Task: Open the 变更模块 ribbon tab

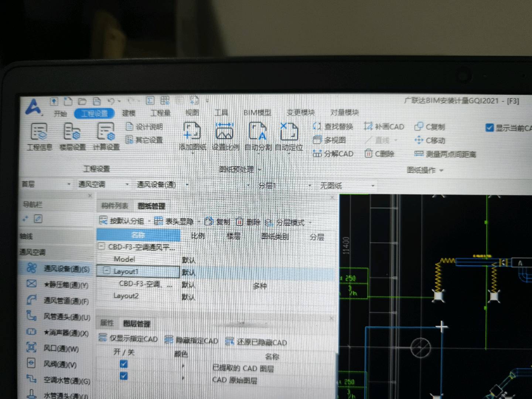Action: (x=301, y=112)
